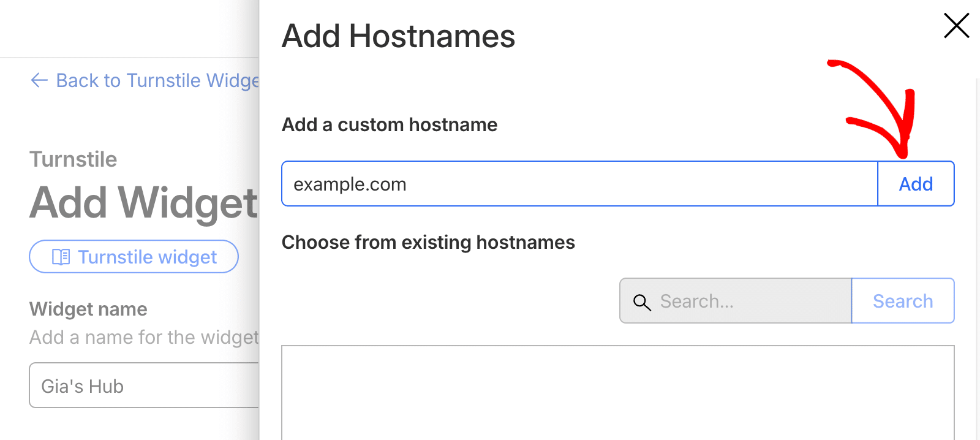This screenshot has height=440, width=980.
Task: Click the Widget name field label
Action: point(88,309)
